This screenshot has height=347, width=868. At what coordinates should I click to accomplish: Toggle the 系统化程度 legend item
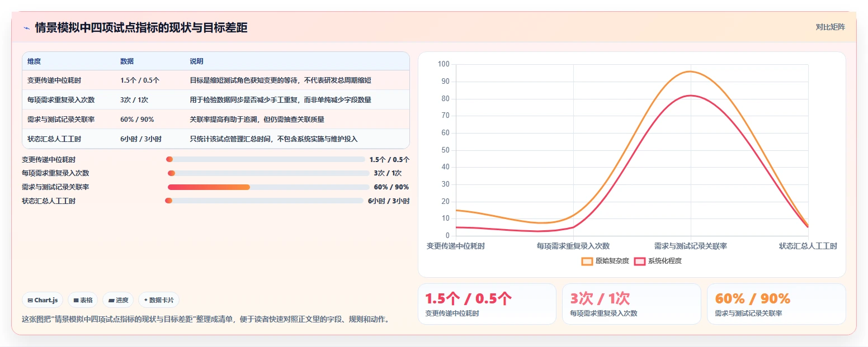(x=658, y=261)
